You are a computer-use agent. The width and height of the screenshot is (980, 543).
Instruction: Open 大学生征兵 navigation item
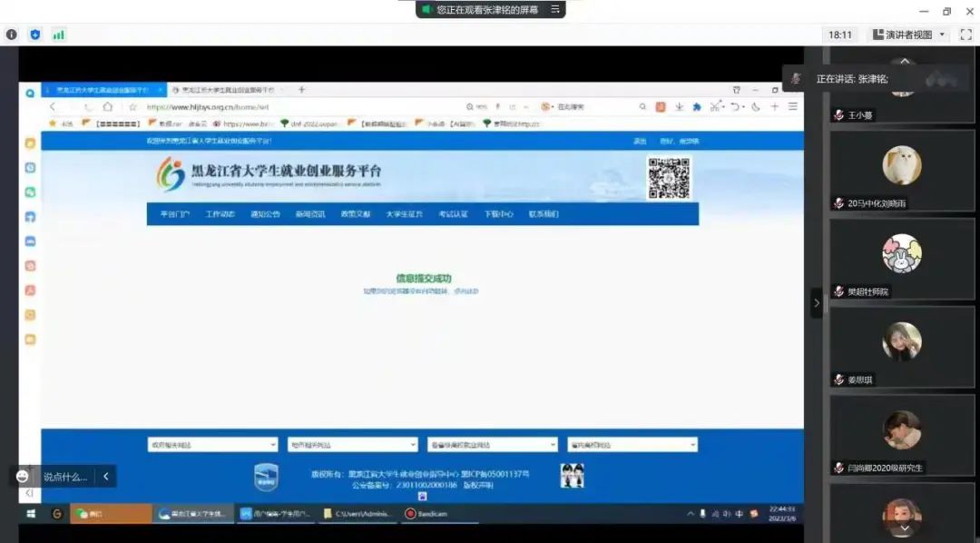[x=405, y=214]
